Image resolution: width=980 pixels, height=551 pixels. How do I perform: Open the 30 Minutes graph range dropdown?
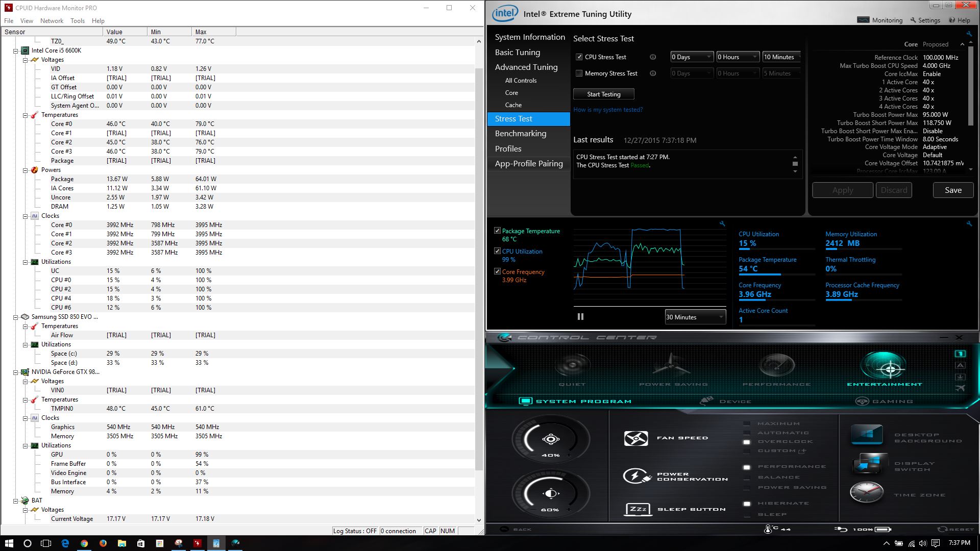(x=695, y=317)
